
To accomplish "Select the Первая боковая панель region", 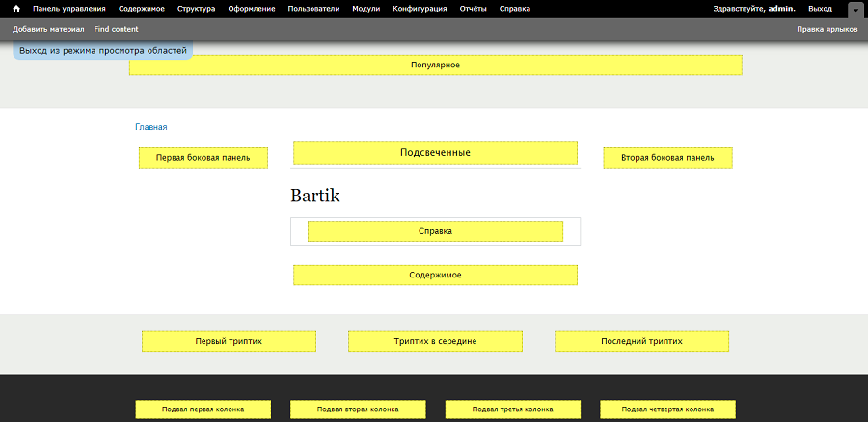I will point(203,158).
